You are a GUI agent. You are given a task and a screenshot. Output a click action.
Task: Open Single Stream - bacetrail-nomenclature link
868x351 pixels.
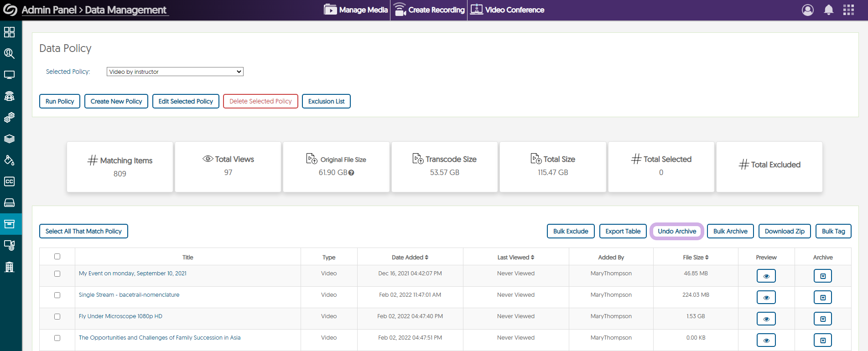pyautogui.click(x=129, y=295)
